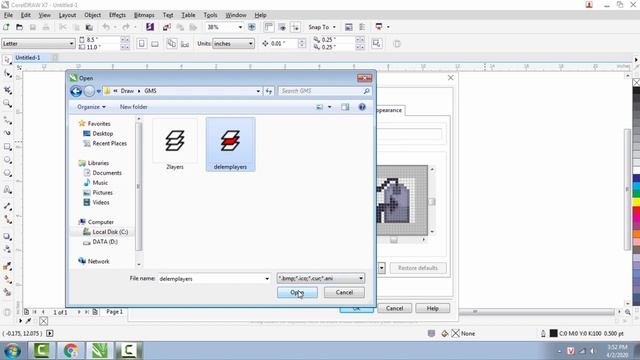Click the Import toolbar icon

click(x=167, y=27)
